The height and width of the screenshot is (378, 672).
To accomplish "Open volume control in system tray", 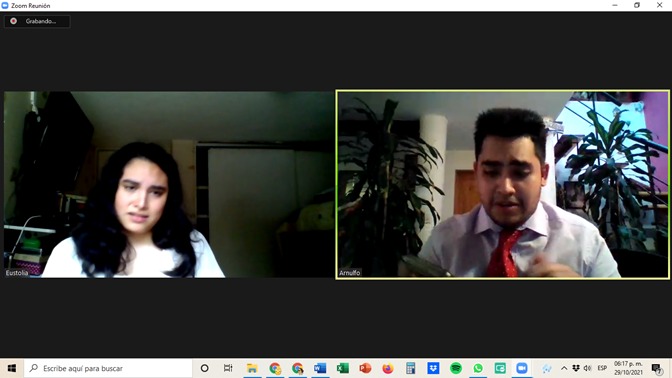I will (x=588, y=368).
